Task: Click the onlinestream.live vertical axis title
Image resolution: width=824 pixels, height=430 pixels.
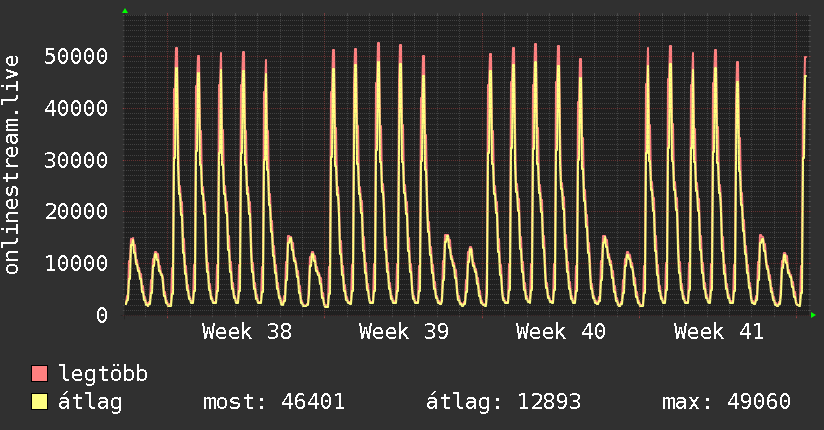Action: [x=12, y=165]
